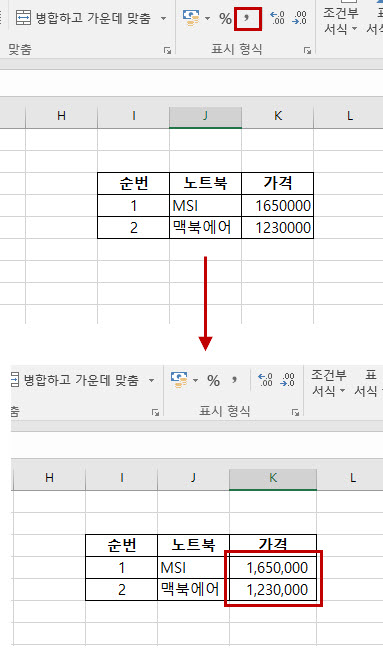Select column K header in upper screenshot
The width and height of the screenshot is (383, 662).
click(x=277, y=116)
